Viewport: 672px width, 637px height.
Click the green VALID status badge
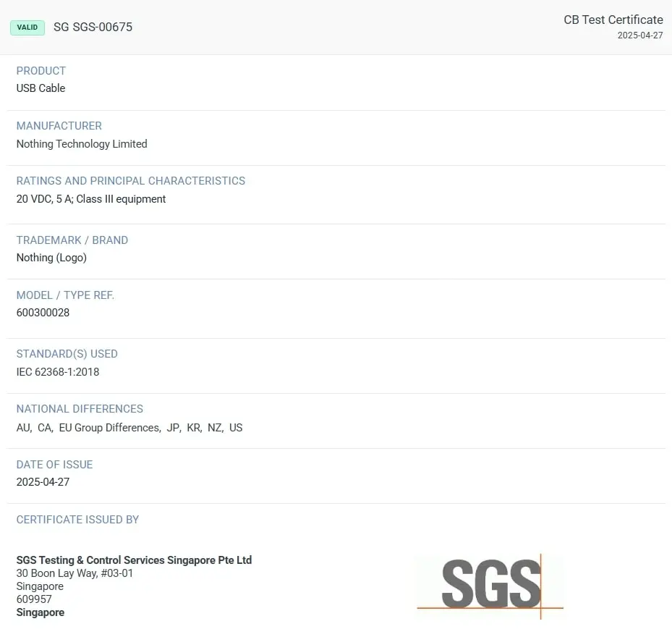pos(27,28)
